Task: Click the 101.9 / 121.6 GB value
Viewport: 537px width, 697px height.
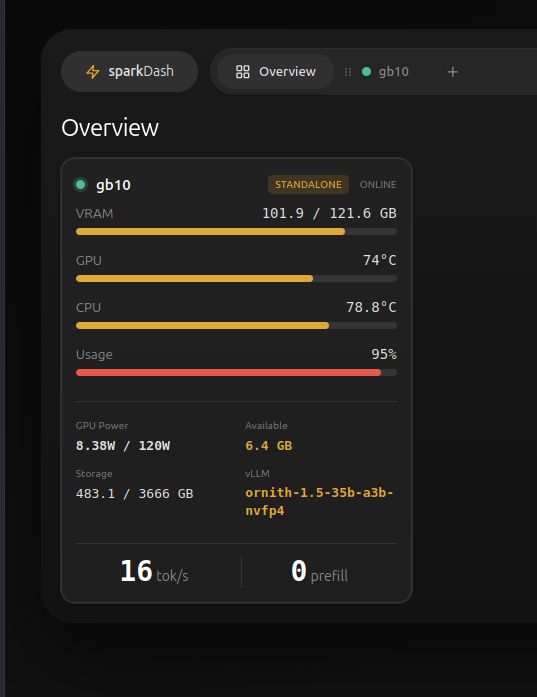Action: 329,213
